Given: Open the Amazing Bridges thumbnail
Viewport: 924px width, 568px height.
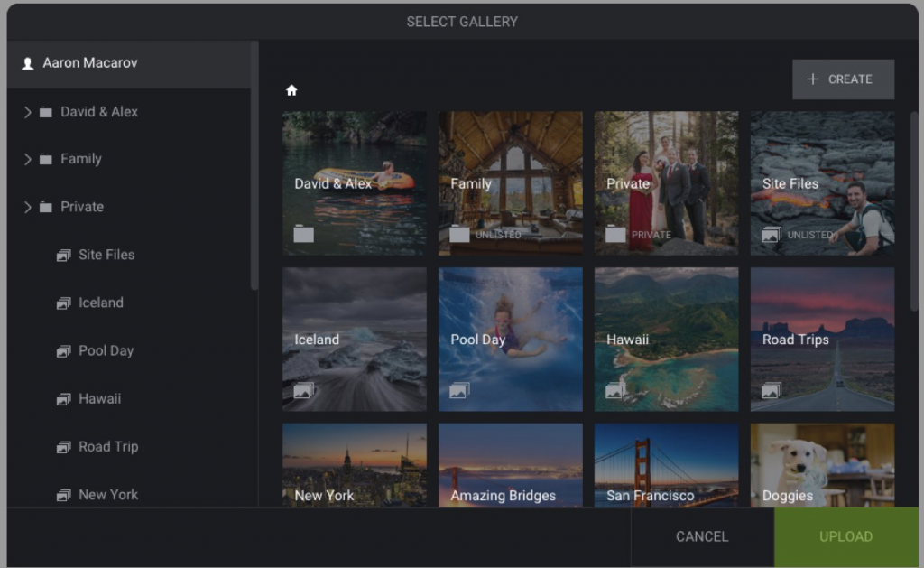Looking at the screenshot, I should tap(511, 465).
